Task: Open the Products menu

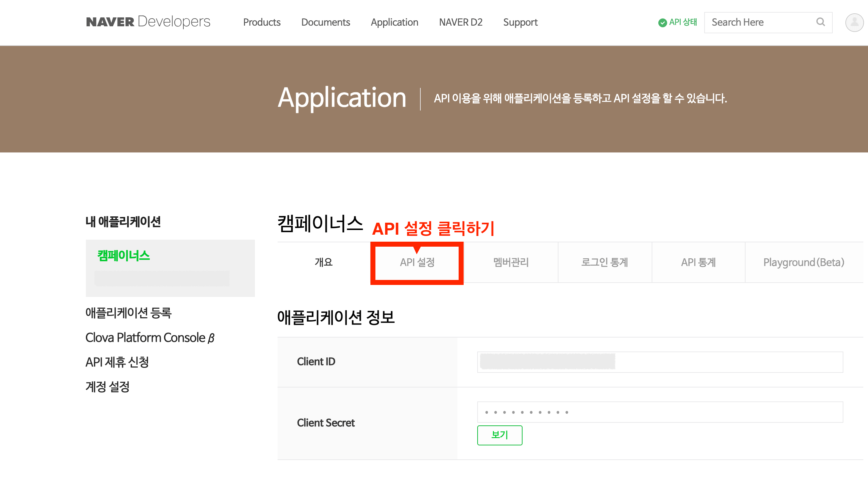Action: 262,22
